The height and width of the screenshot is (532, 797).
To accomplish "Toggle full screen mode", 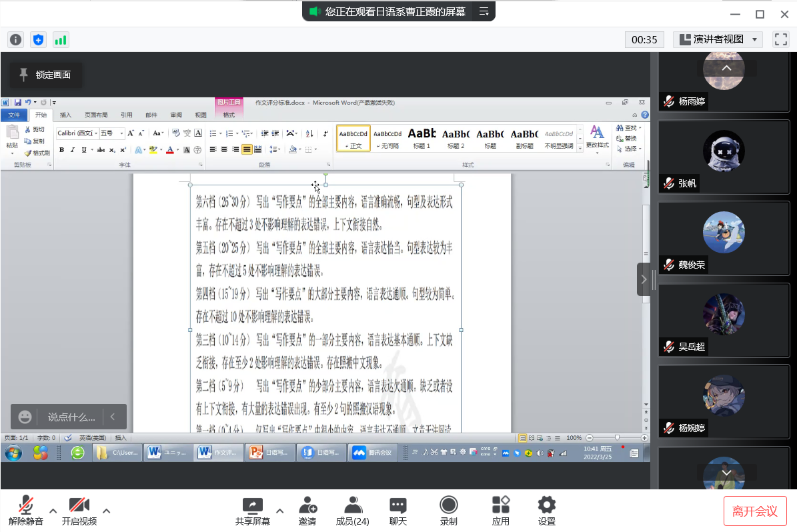I will (x=780, y=39).
